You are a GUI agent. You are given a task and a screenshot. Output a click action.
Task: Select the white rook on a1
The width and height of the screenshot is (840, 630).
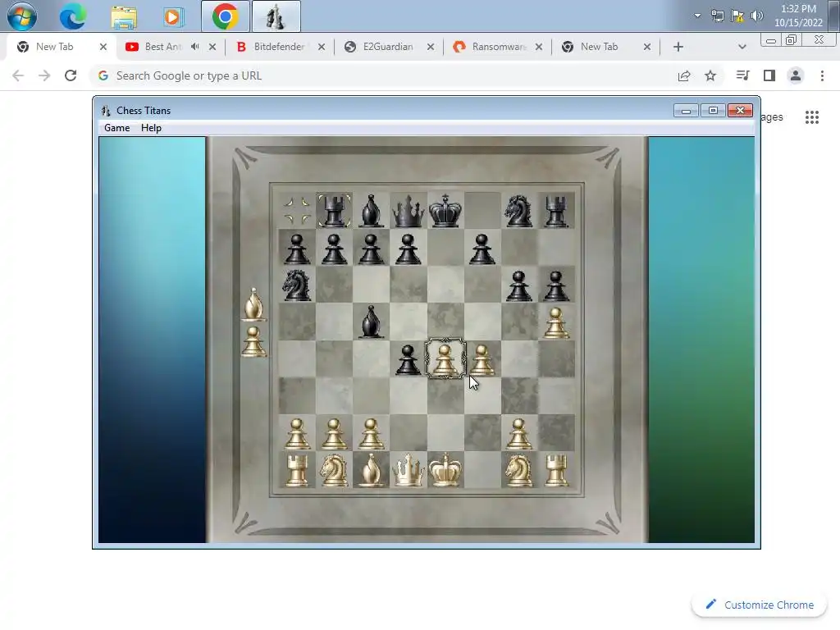pyautogui.click(x=297, y=469)
